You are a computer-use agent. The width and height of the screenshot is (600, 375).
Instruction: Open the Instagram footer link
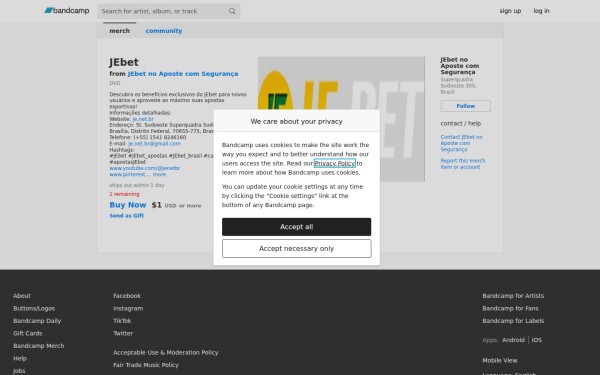pos(128,308)
